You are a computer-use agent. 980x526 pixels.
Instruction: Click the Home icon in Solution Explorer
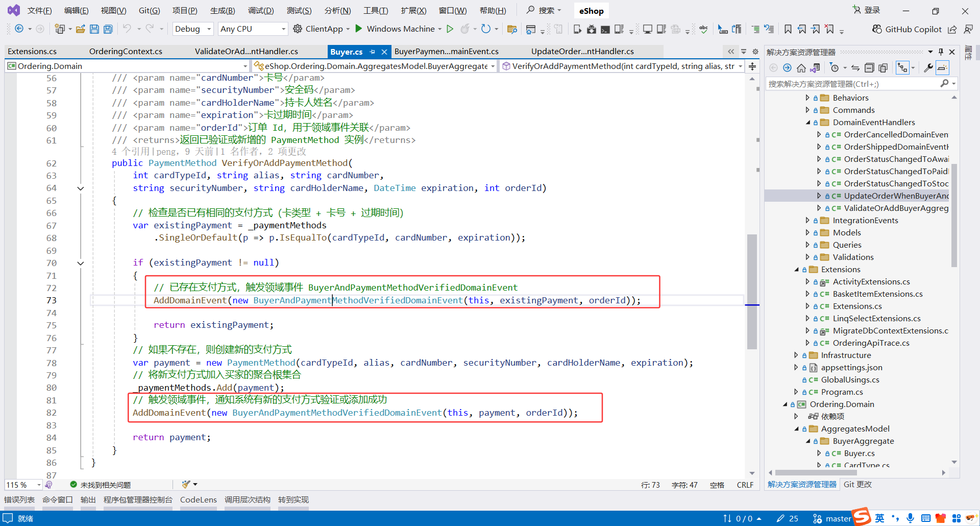click(801, 68)
